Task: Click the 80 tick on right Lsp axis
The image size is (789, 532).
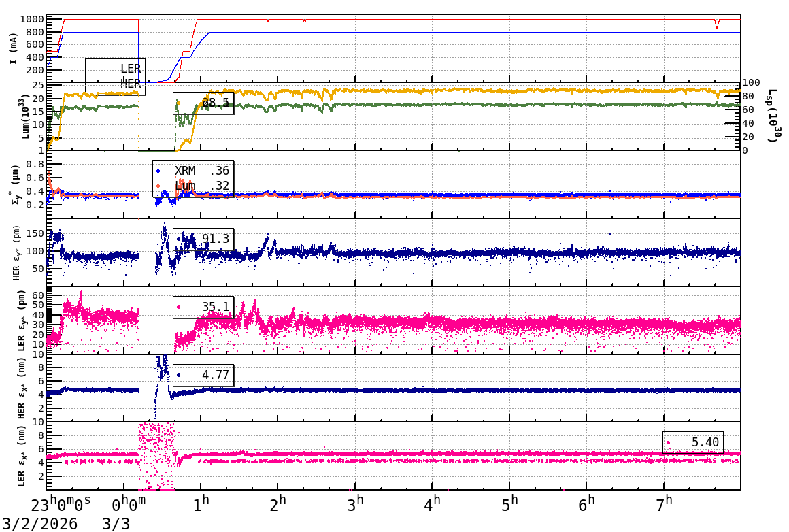Action: [748, 96]
